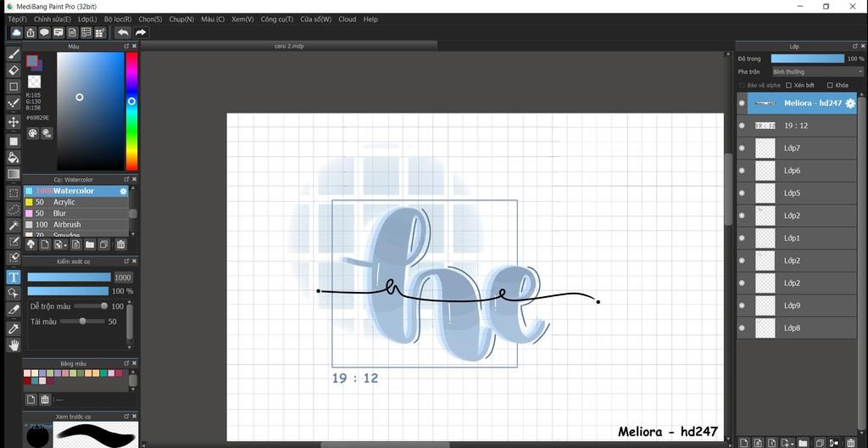Select the Select Eraser tool
868x448 pixels.
click(x=14, y=258)
